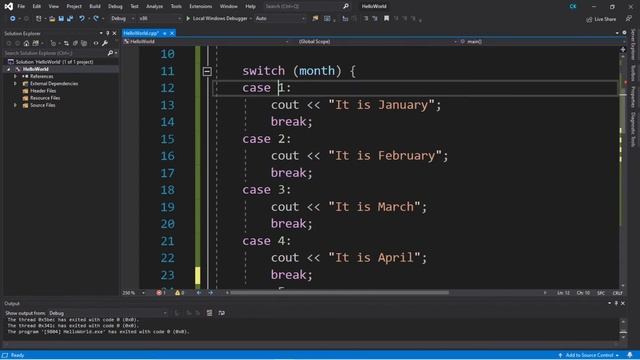
Task: Click the Visual Studio logo icon
Action: click(x=8, y=7)
